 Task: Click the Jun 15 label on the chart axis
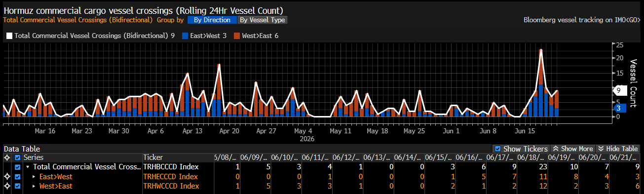525,131
